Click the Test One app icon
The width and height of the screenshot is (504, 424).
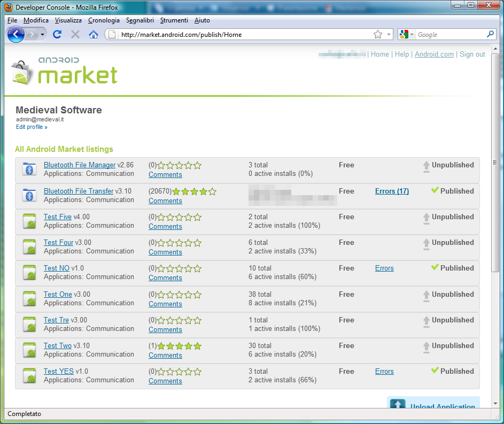pyautogui.click(x=29, y=299)
